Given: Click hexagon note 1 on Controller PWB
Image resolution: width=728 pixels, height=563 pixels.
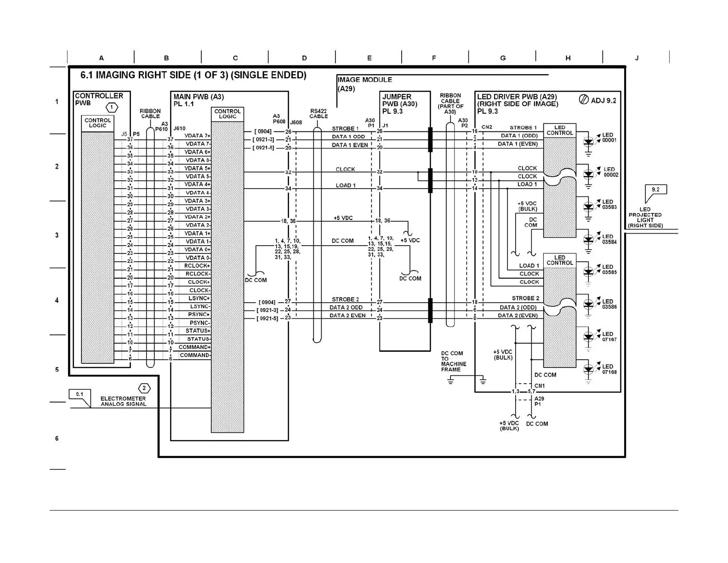Looking at the screenshot, I should click(x=112, y=108).
